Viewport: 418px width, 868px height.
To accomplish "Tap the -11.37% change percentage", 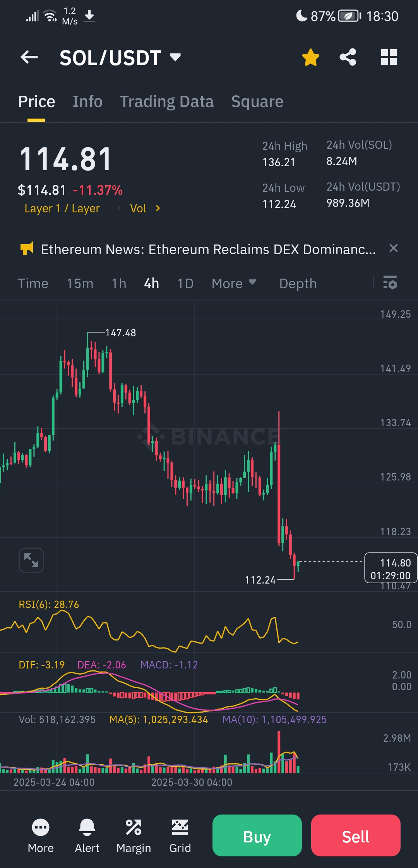I will coord(98,190).
